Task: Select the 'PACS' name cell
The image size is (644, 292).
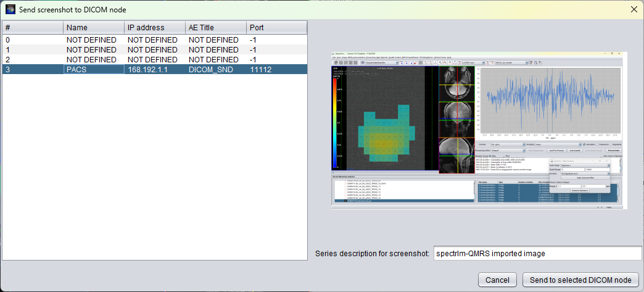Action: tap(94, 70)
